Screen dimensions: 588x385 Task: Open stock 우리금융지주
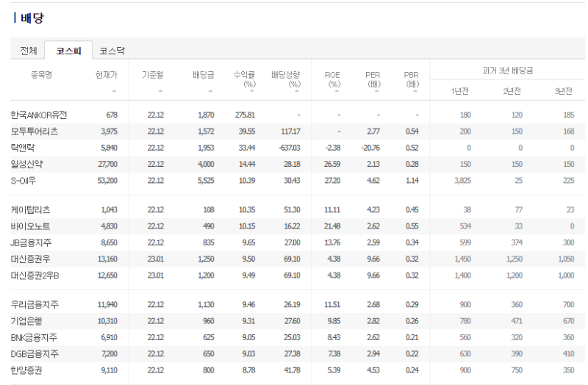(x=35, y=305)
